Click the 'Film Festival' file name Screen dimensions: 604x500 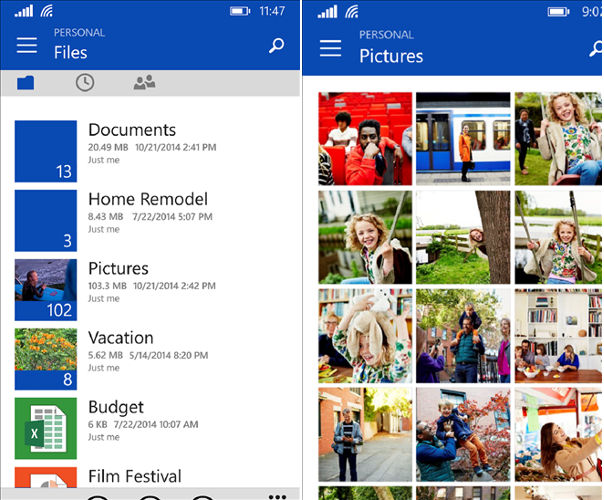point(135,477)
